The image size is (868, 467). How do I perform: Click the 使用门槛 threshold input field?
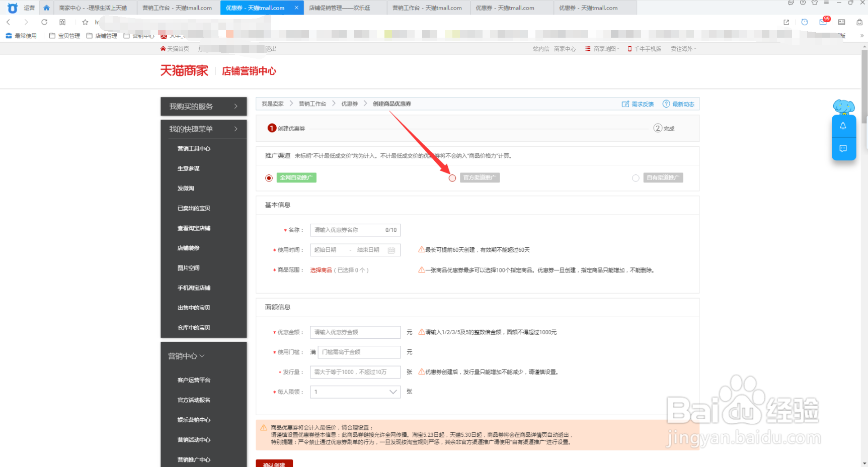coord(359,352)
